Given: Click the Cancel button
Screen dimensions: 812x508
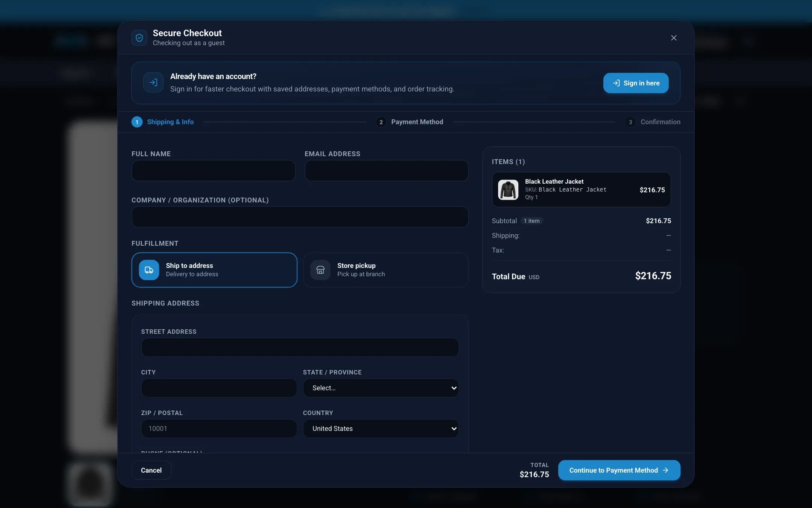Looking at the screenshot, I should pyautogui.click(x=151, y=470).
